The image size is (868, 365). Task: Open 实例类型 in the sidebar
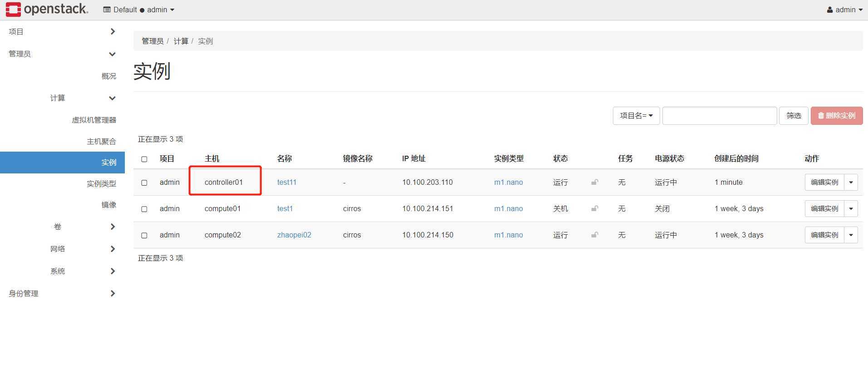[x=102, y=183]
